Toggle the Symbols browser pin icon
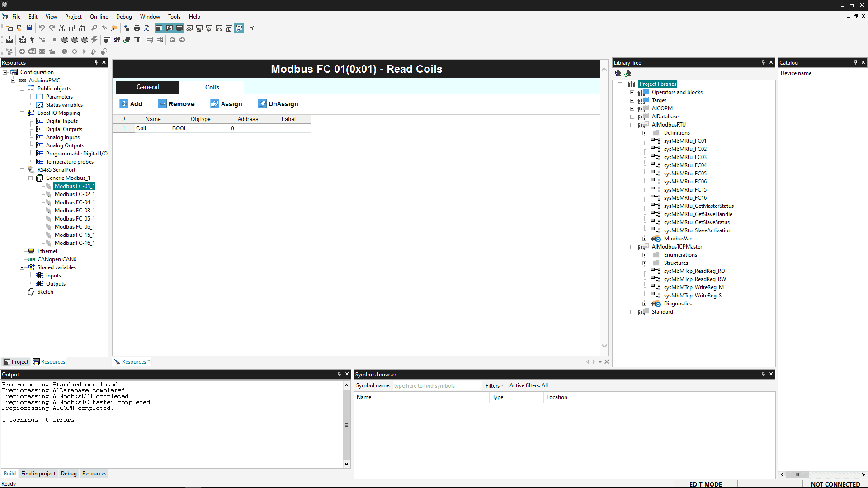The width and height of the screenshot is (868, 488). (763, 374)
